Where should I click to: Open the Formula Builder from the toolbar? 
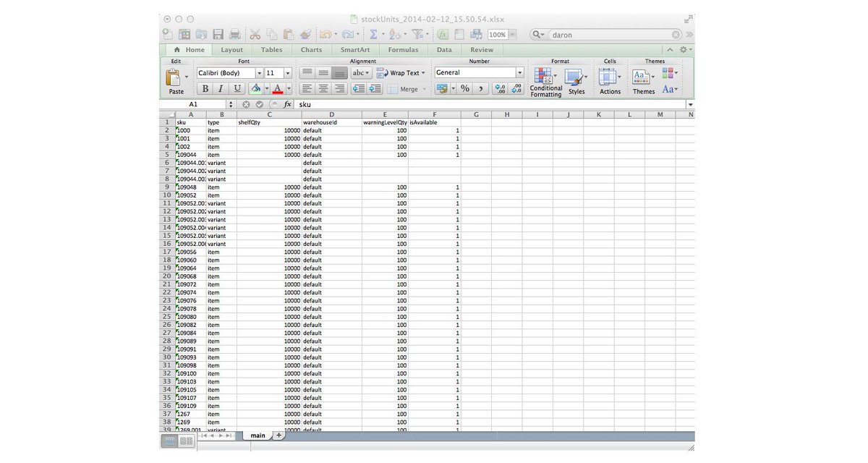click(443, 34)
